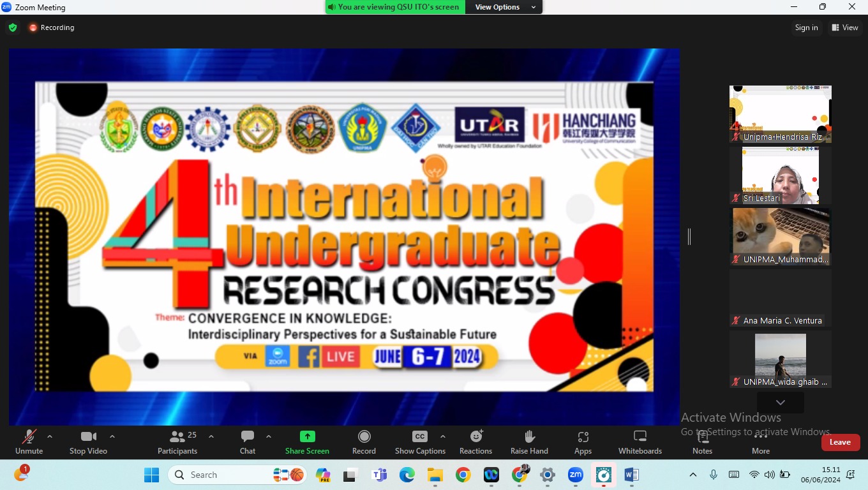Expand video options arrow beside Stop Video
This screenshot has width=868, height=490.
coord(112,436)
